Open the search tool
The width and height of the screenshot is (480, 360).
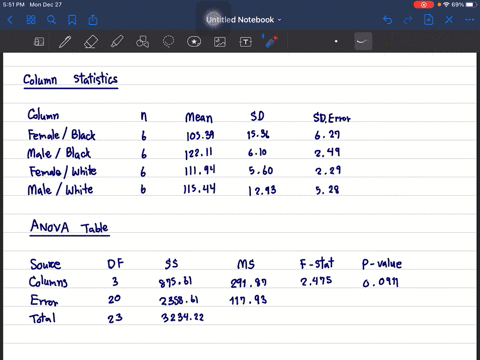point(51,20)
